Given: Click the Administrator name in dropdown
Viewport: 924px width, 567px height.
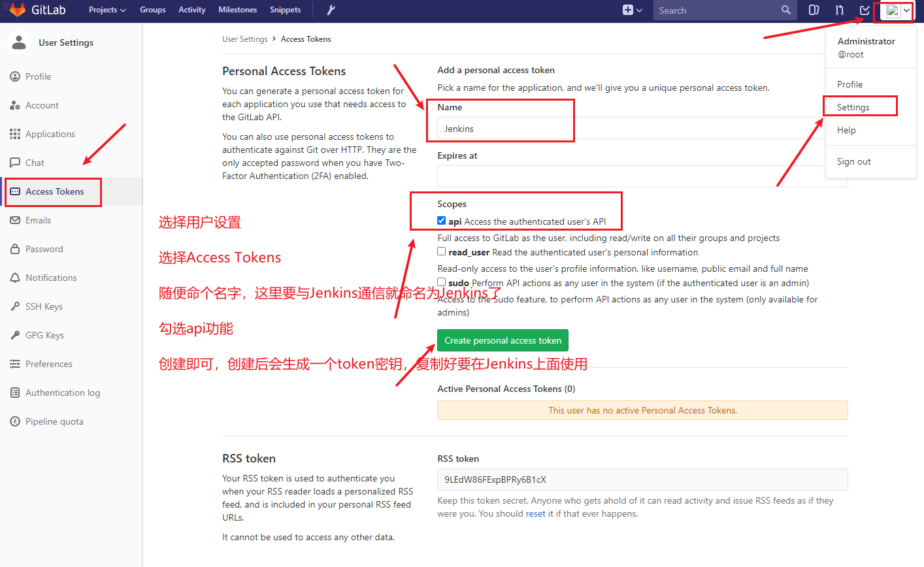Looking at the screenshot, I should pyautogui.click(x=866, y=41).
